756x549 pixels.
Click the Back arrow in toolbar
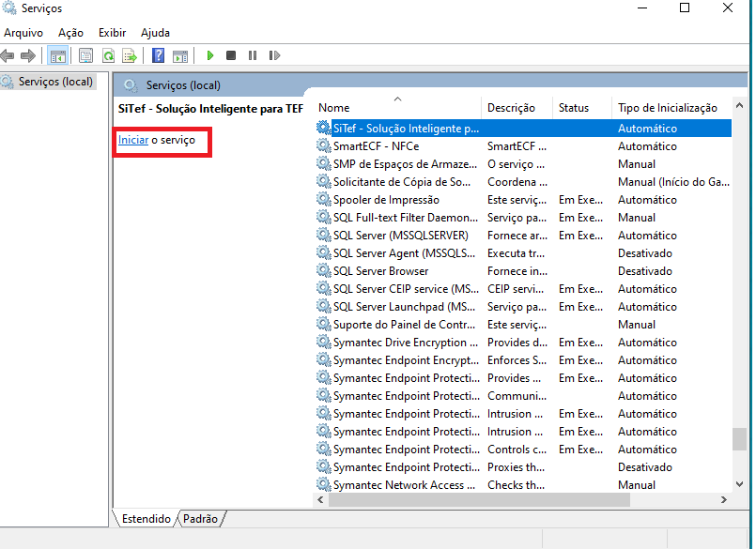[8, 56]
